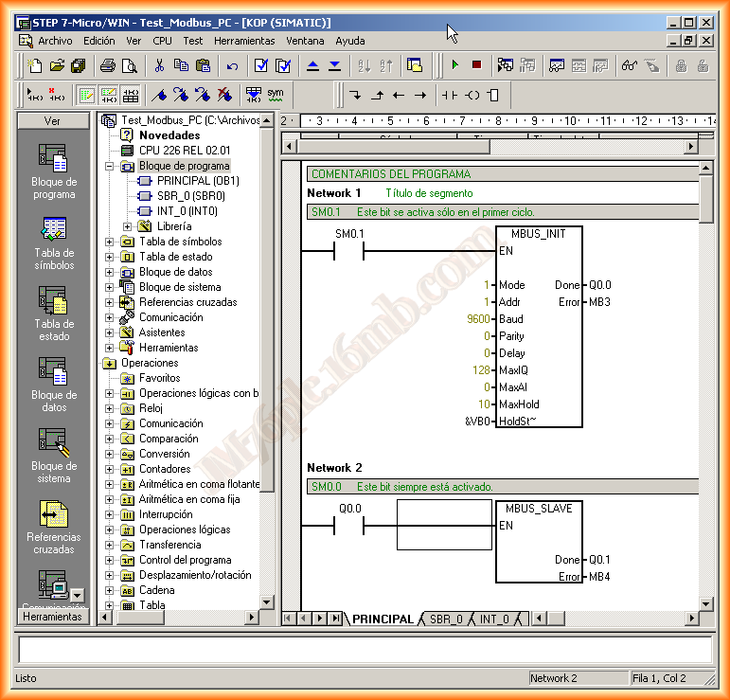The image size is (730, 700).
Task: Click the Save project toolbar icon
Action: point(78,65)
